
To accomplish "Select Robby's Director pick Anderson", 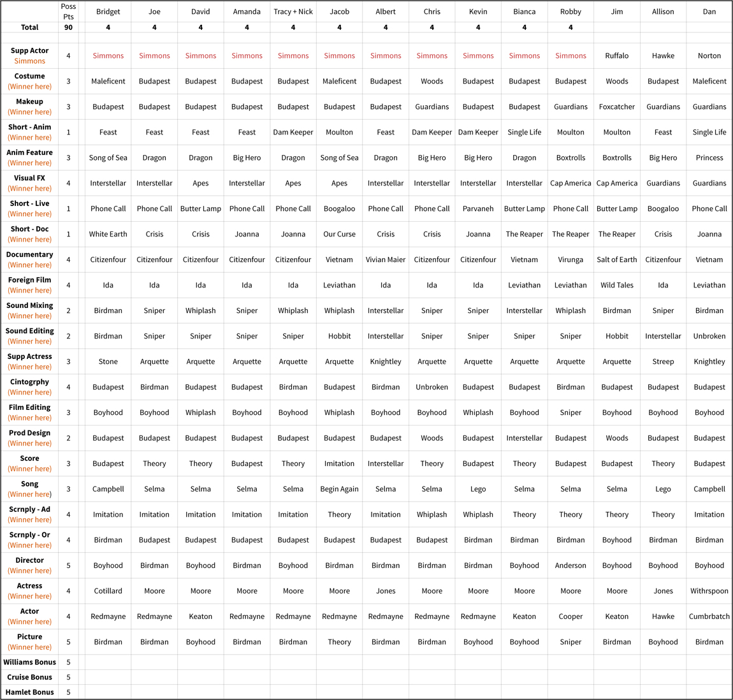I will coord(570,565).
